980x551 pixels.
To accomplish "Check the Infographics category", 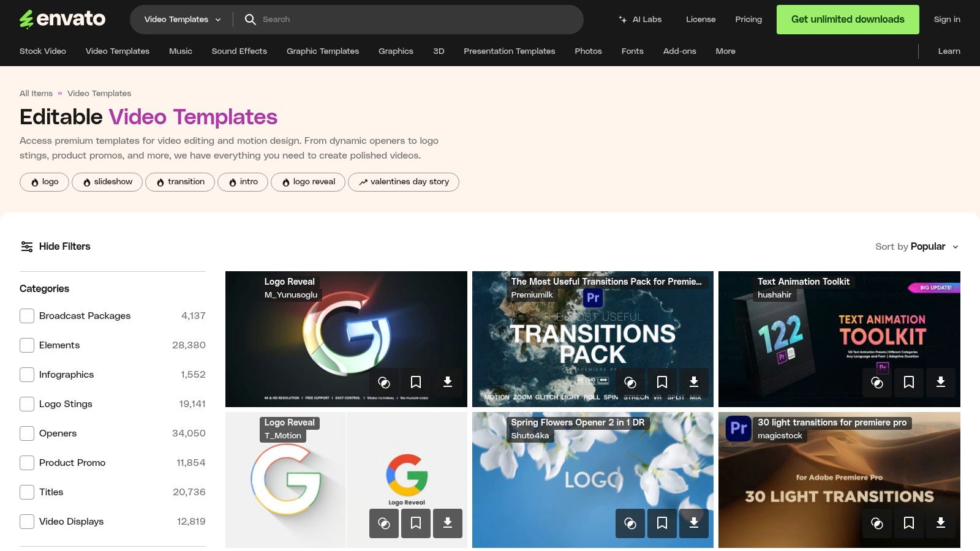I will tap(27, 375).
